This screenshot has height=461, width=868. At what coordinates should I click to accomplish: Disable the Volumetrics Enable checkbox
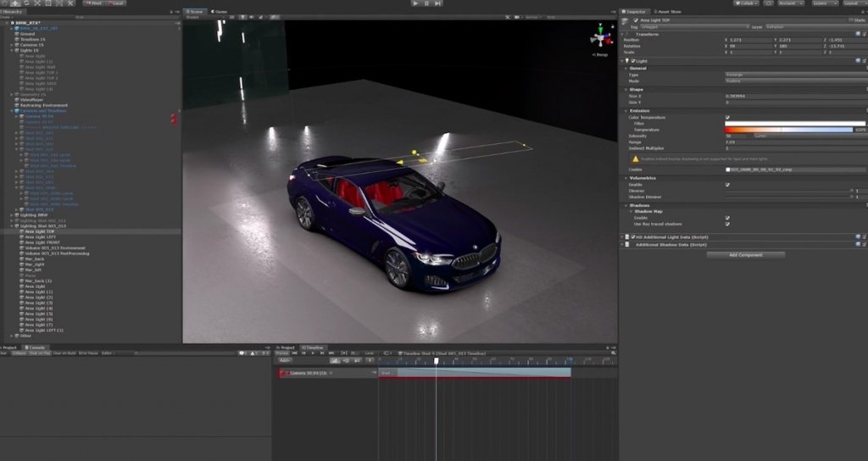click(727, 184)
